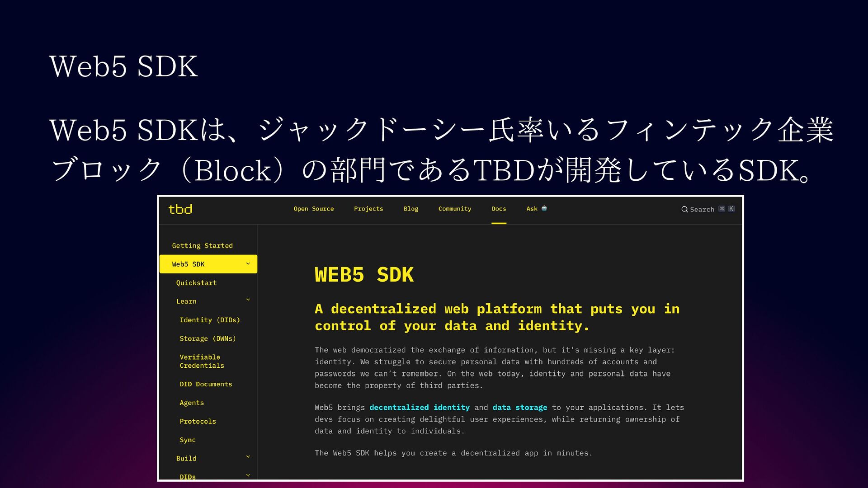Select the Docs tab
The width and height of the screenshot is (868, 488).
[499, 209]
